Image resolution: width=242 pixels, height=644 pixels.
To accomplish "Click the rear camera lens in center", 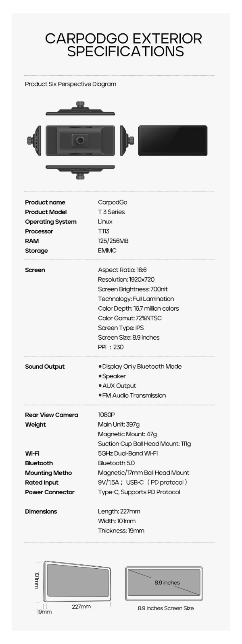I will coord(81,140).
